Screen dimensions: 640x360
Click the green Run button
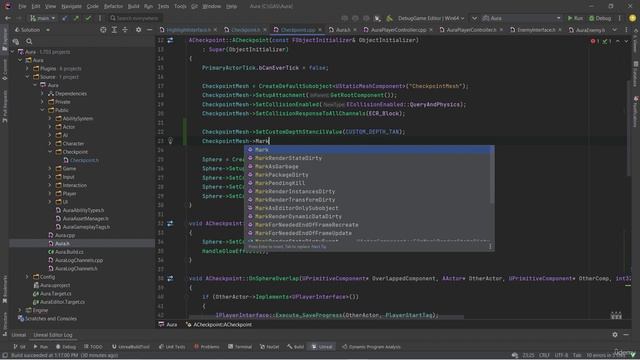click(575, 18)
